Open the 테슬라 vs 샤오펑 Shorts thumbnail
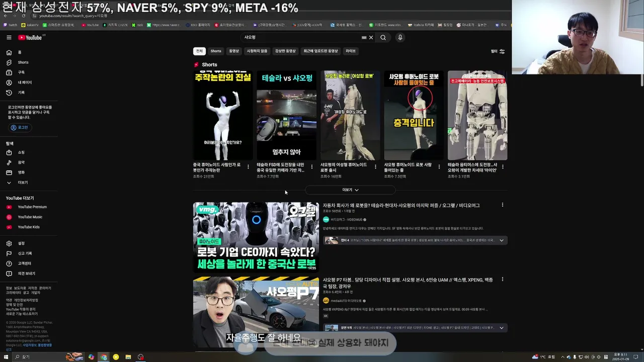This screenshot has height=362, width=644. (x=286, y=116)
